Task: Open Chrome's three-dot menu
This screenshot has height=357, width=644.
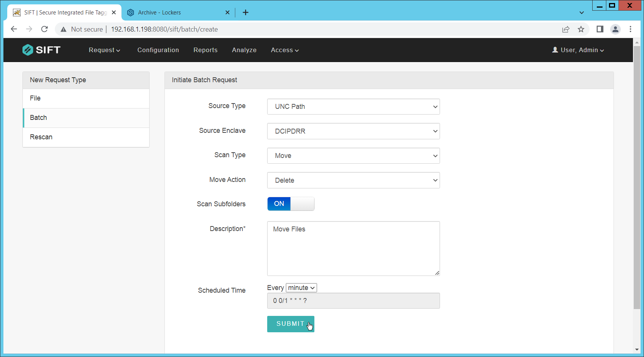Action: tap(630, 29)
